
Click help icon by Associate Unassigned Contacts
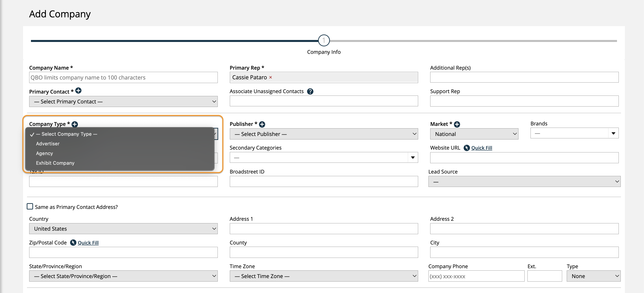point(310,91)
